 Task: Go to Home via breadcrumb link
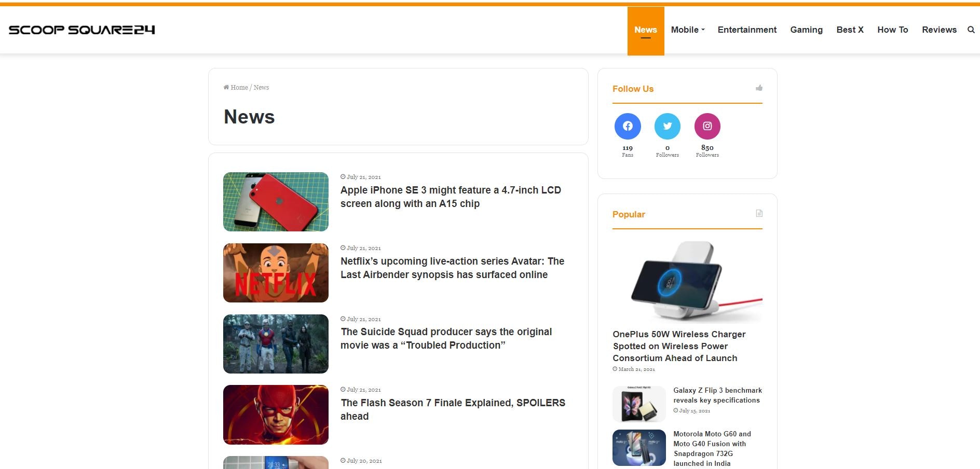[x=236, y=87]
